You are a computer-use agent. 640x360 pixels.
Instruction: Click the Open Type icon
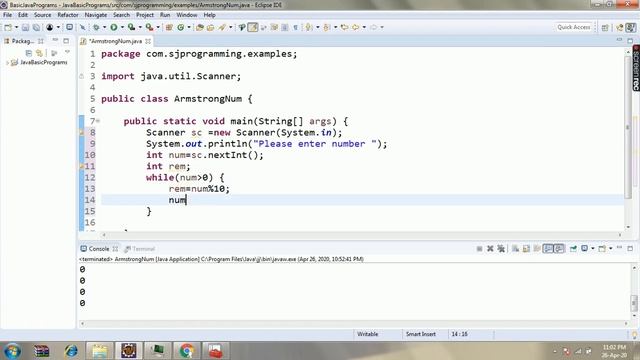pos(200,27)
